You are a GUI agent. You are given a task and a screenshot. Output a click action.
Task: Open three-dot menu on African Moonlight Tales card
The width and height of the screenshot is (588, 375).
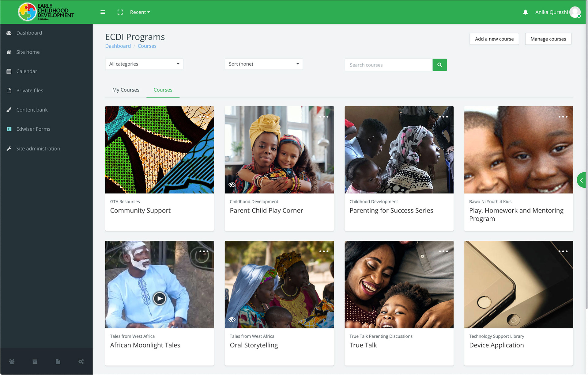pos(204,251)
